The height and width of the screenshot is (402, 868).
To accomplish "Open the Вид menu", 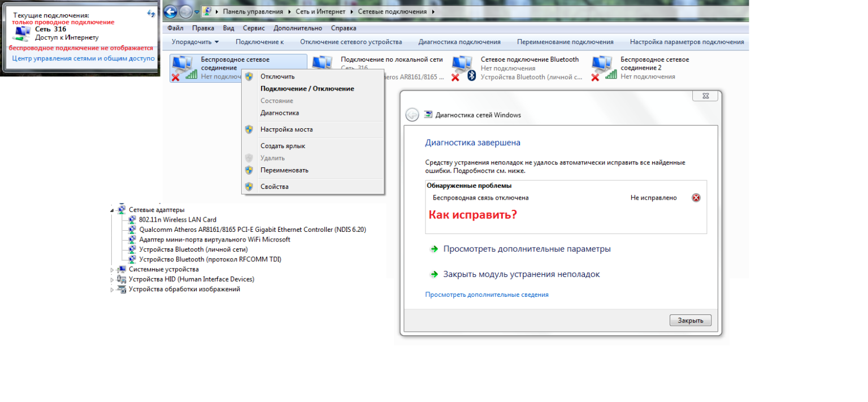I will coord(228,28).
